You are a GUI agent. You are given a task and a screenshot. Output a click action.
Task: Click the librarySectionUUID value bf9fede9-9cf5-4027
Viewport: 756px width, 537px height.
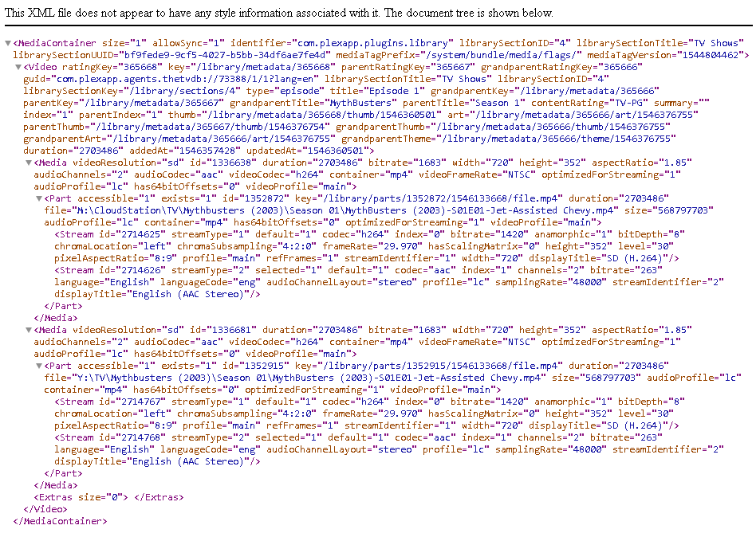point(224,55)
